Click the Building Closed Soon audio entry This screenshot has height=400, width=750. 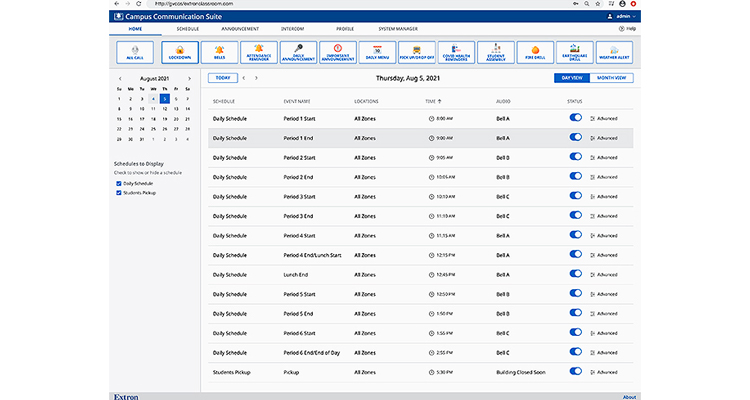point(521,372)
